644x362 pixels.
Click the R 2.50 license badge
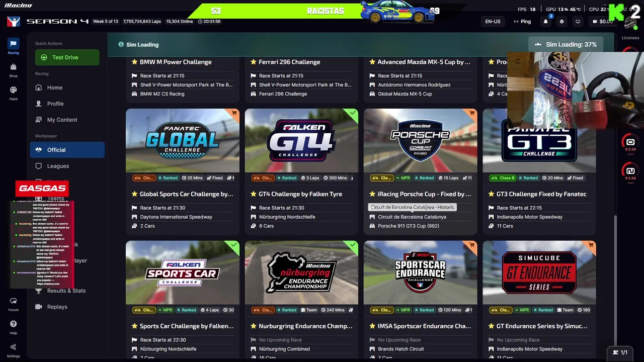[x=630, y=143]
